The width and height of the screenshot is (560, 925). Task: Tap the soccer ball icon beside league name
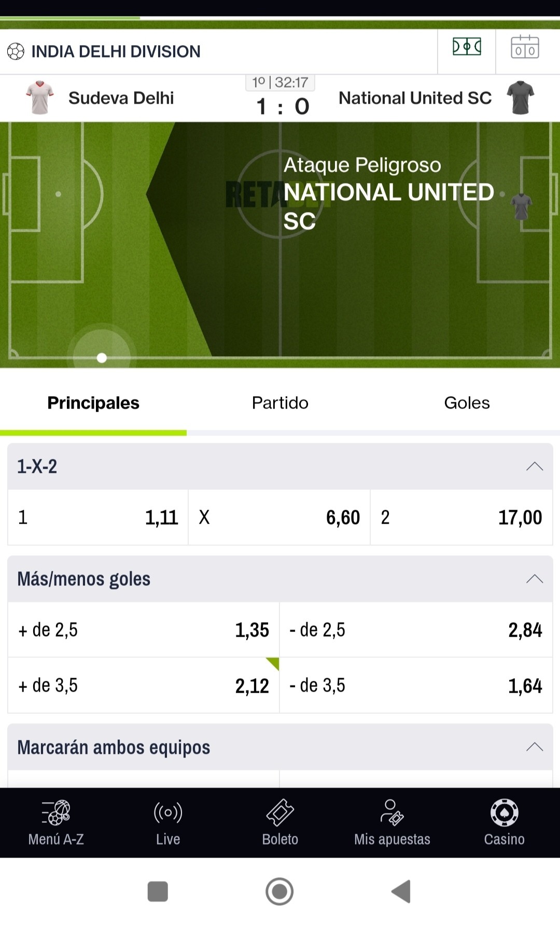(x=16, y=51)
